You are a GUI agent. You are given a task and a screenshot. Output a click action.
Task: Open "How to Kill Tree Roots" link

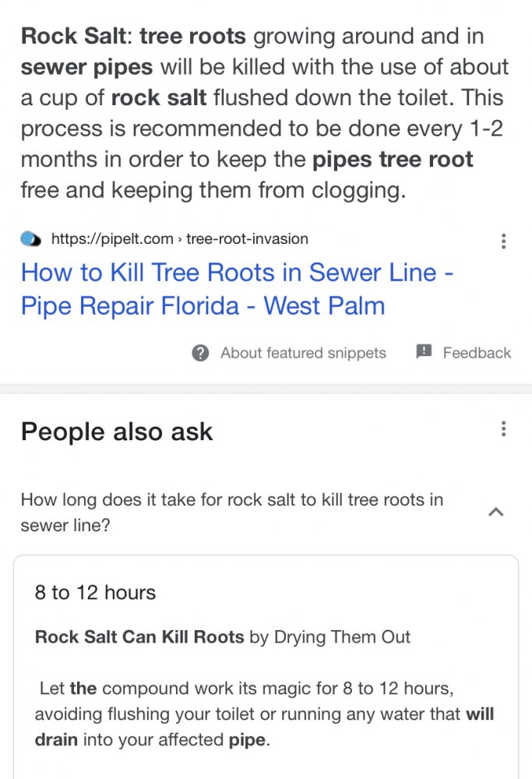click(238, 273)
